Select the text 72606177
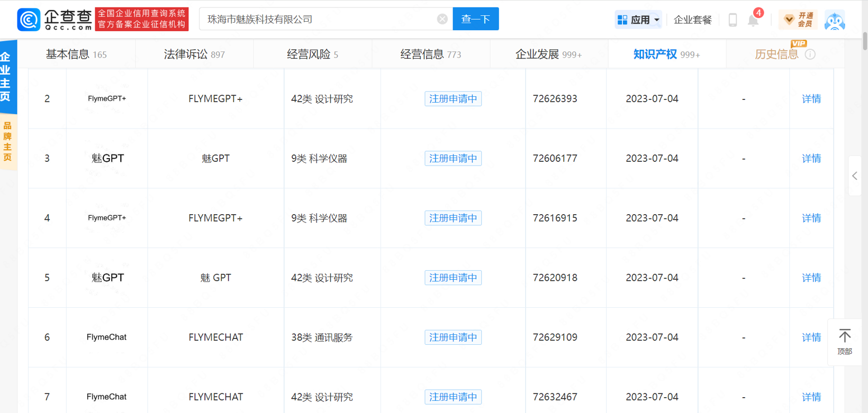This screenshot has height=413, width=868. tap(555, 159)
